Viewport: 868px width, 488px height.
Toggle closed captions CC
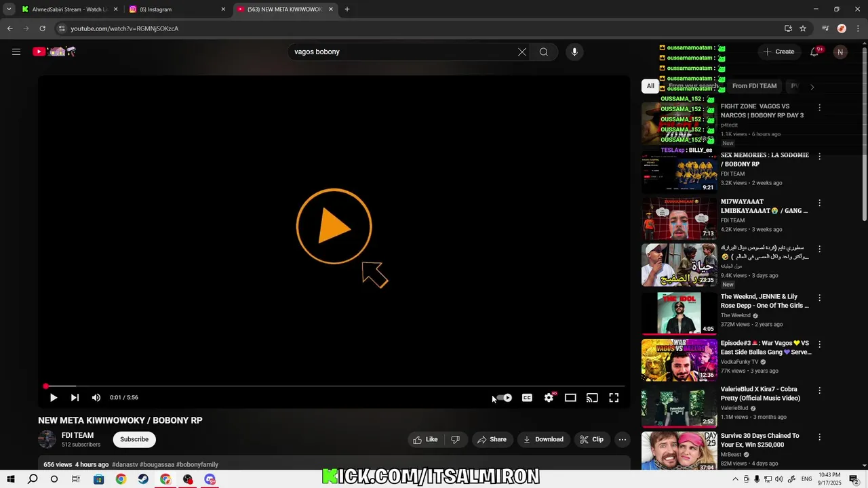tap(527, 398)
